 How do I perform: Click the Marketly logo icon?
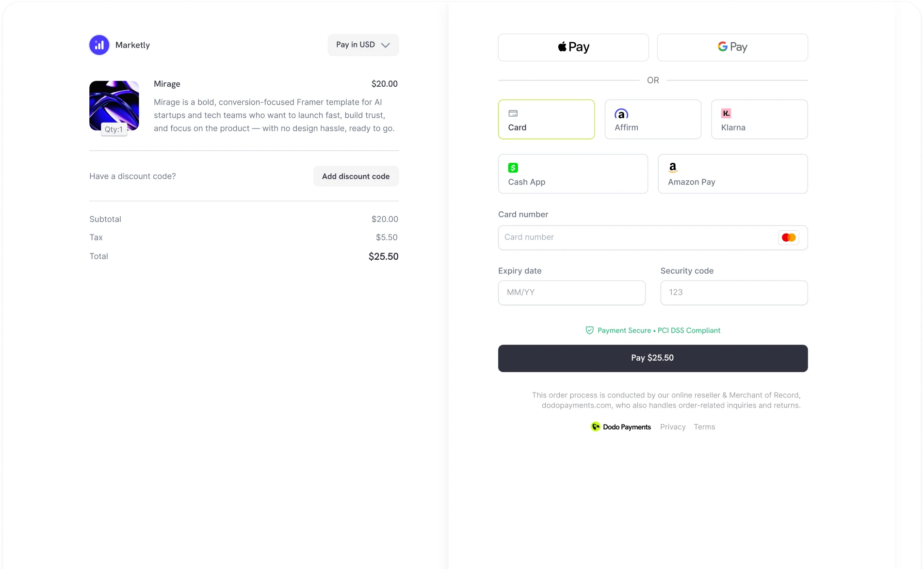point(99,45)
